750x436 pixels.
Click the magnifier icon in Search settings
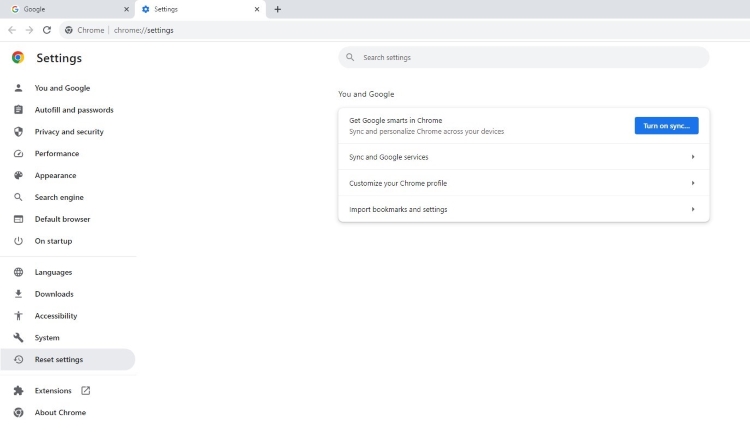pyautogui.click(x=350, y=57)
